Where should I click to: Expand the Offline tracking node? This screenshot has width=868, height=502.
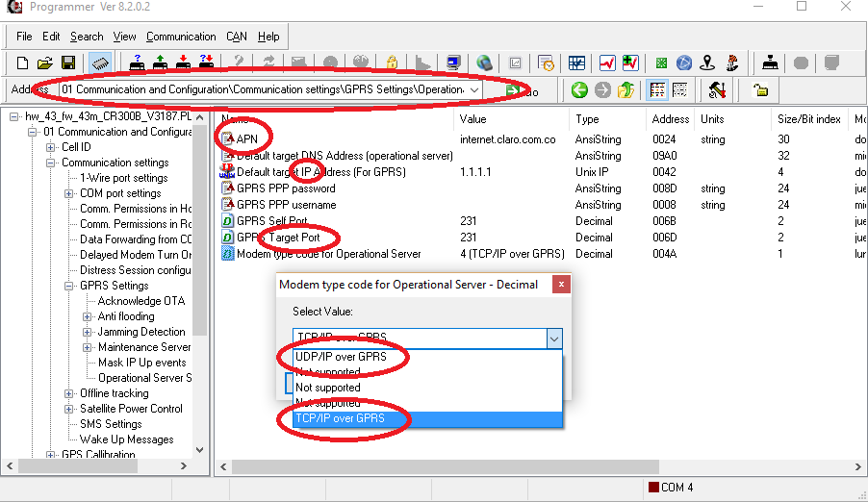point(68,393)
